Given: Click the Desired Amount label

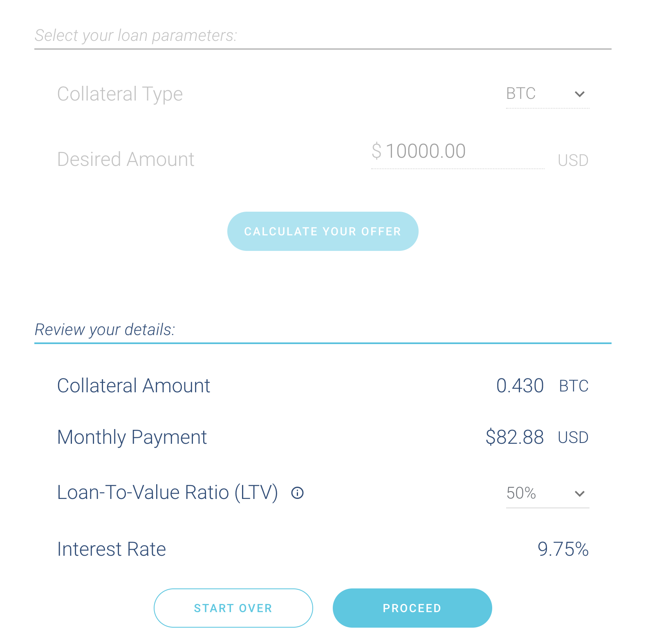Looking at the screenshot, I should click(x=126, y=159).
